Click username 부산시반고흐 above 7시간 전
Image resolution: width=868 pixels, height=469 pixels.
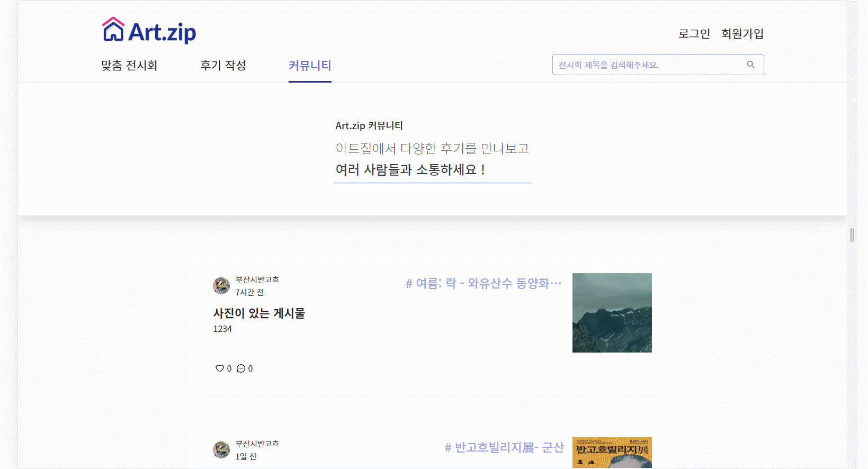point(257,279)
